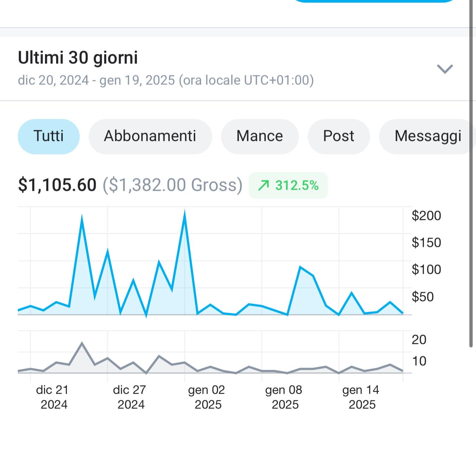Click the green upward trend arrow icon
This screenshot has width=476, height=457.
pyautogui.click(x=263, y=185)
